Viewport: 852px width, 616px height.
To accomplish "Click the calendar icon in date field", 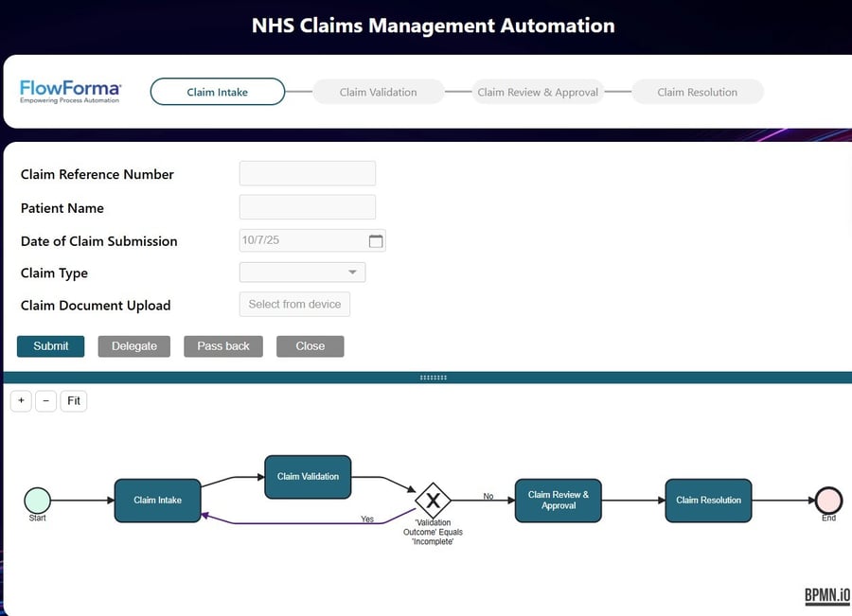I will (x=376, y=241).
